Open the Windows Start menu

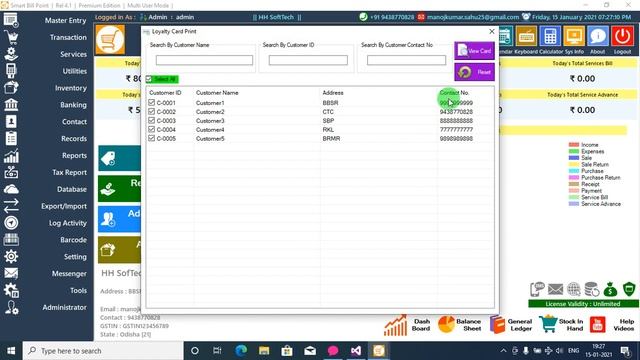click(x=11, y=351)
